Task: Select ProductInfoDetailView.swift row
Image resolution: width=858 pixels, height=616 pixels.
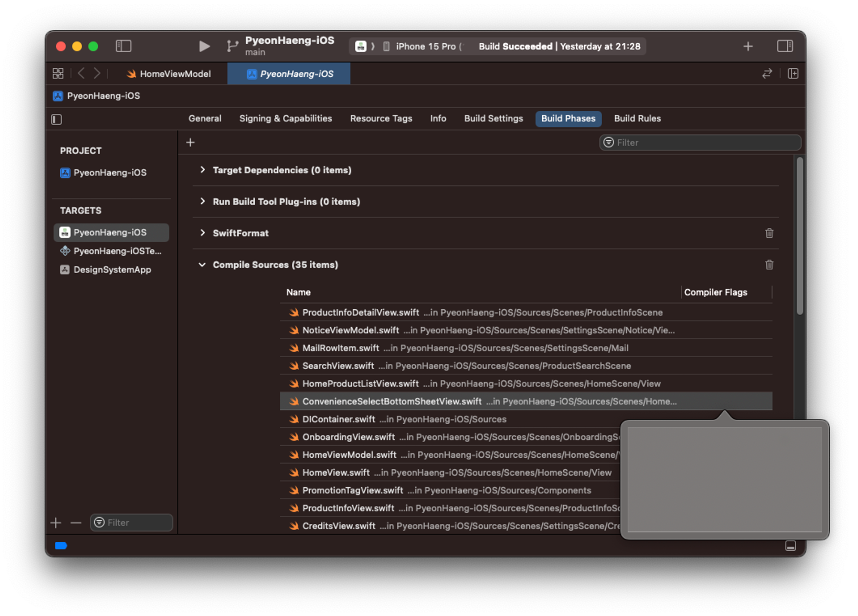Action: 526,312
